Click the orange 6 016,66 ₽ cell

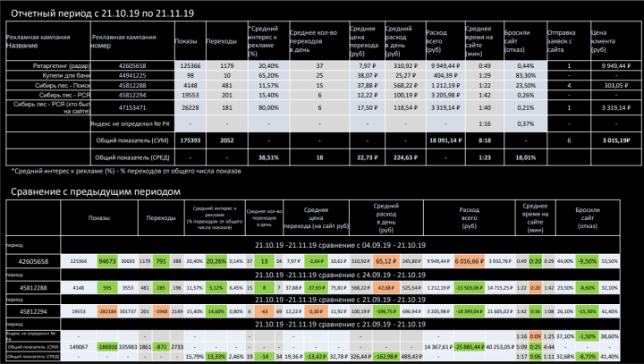[x=469, y=261]
